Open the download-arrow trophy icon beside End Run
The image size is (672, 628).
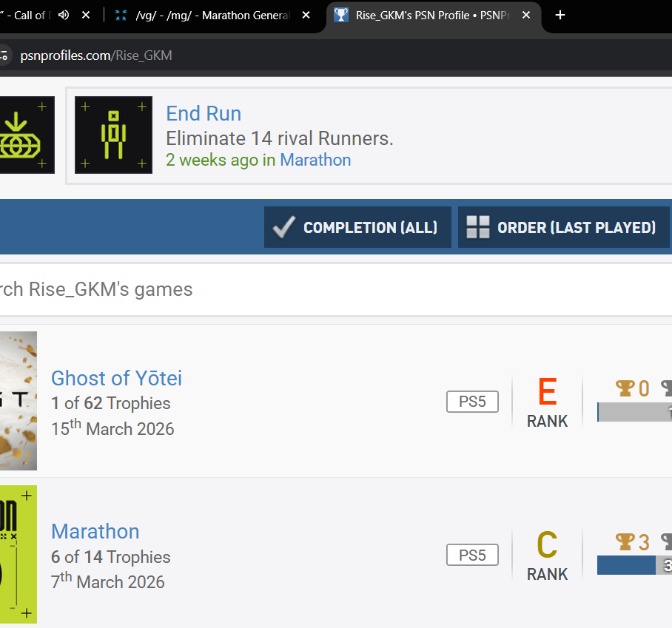[27, 135]
